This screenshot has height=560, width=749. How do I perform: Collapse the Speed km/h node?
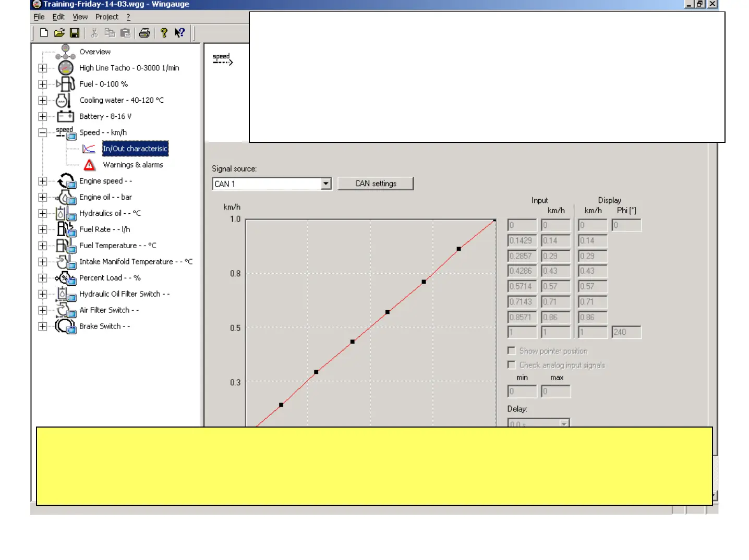(43, 132)
